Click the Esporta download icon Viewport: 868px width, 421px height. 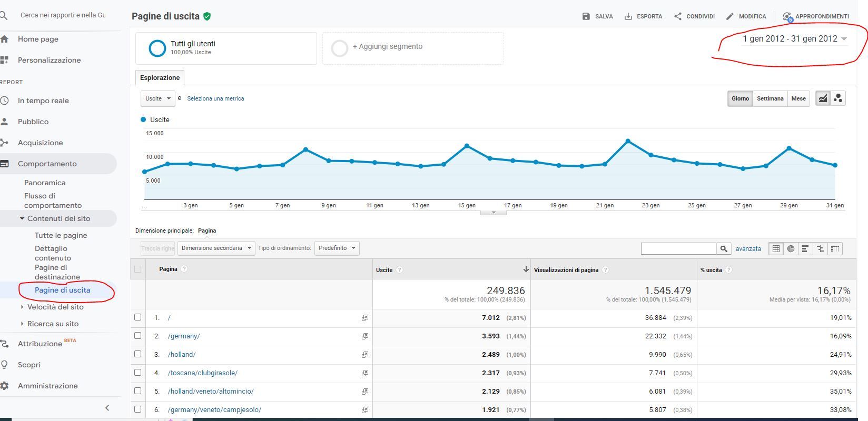(x=628, y=16)
